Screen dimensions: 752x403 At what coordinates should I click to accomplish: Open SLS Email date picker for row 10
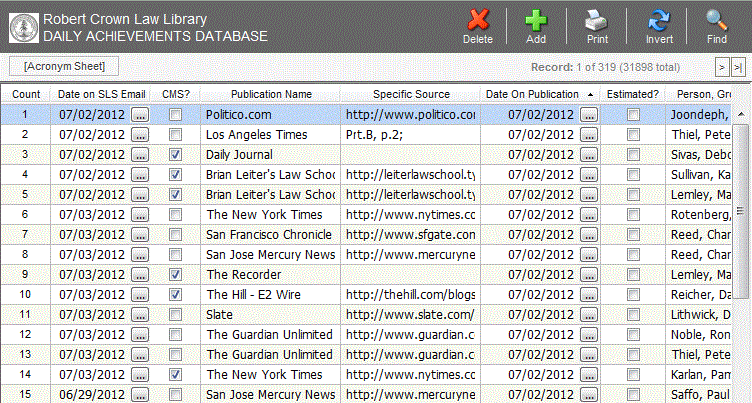tap(140, 295)
